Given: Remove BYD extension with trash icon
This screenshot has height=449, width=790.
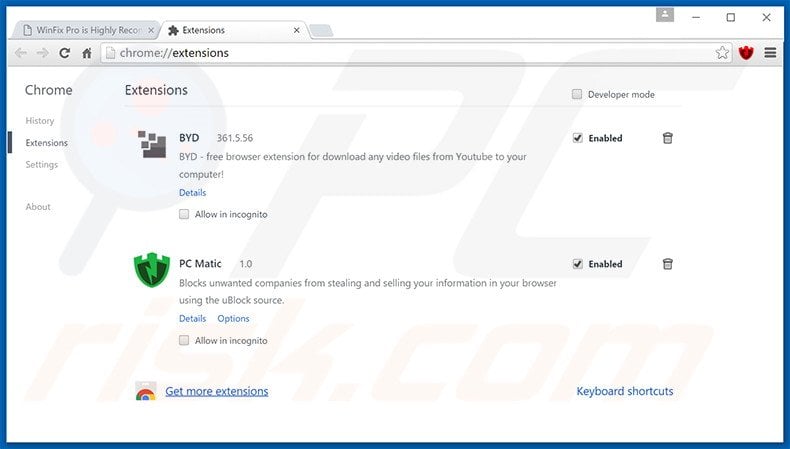Looking at the screenshot, I should [x=668, y=138].
